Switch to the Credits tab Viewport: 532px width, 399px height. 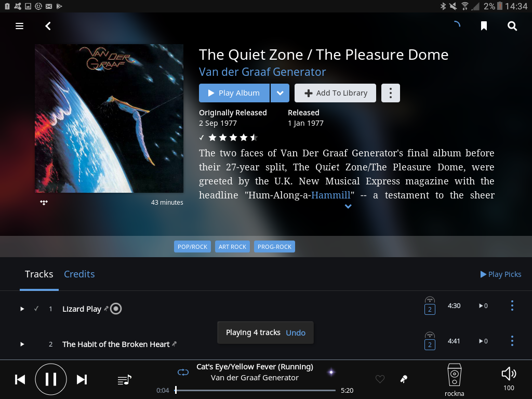tap(79, 274)
